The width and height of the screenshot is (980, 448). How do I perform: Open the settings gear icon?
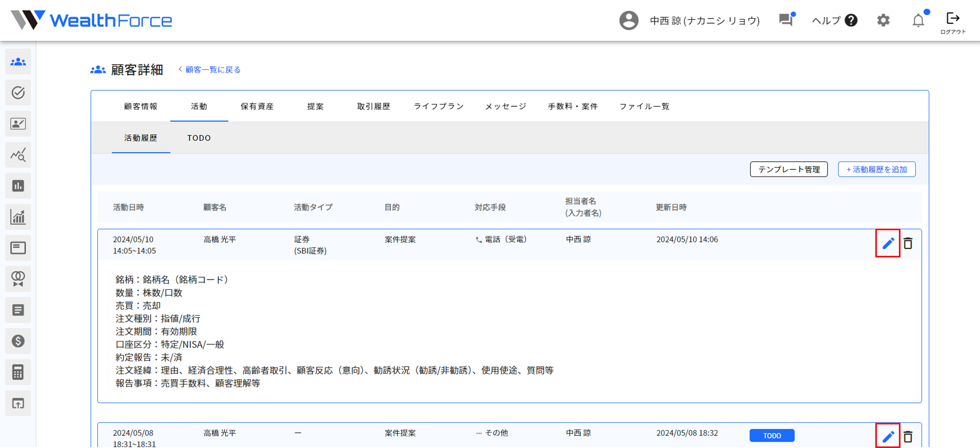click(883, 20)
